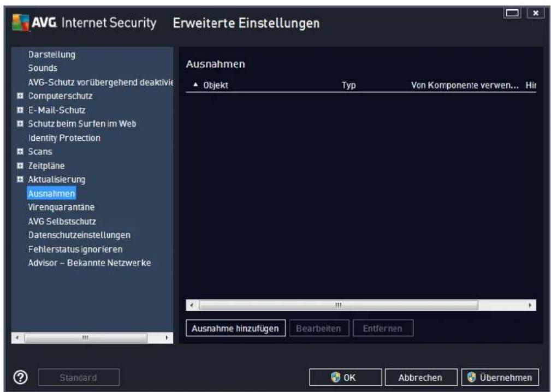This screenshot has width=551, height=392.
Task: Click the greyed-out Entfernen button
Action: tap(383, 329)
